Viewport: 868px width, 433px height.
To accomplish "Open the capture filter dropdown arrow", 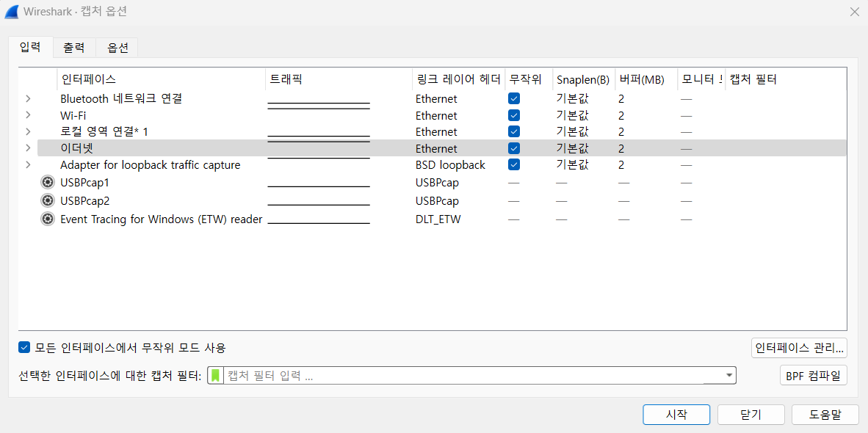I will click(x=728, y=376).
